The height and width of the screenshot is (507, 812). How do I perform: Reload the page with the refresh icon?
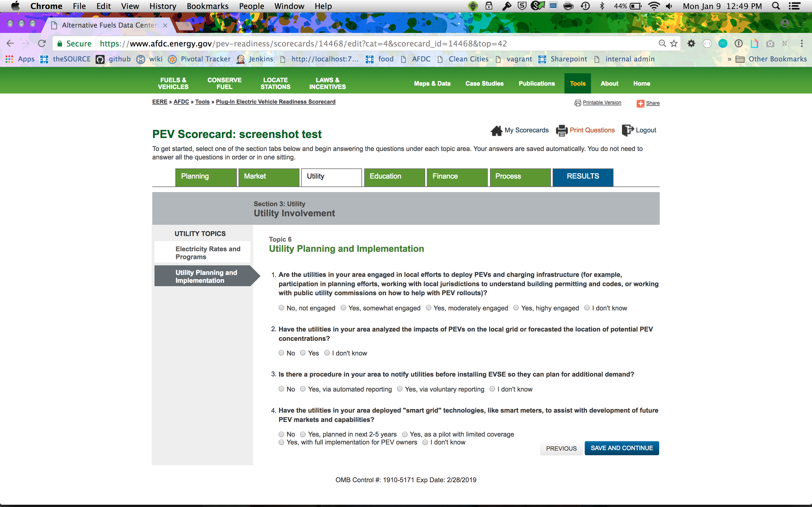pyautogui.click(x=42, y=44)
